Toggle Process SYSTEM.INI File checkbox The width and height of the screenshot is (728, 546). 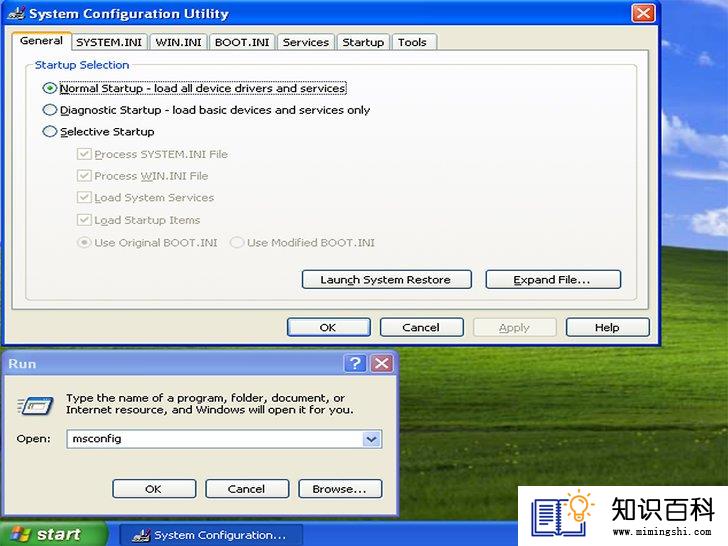coord(84,154)
